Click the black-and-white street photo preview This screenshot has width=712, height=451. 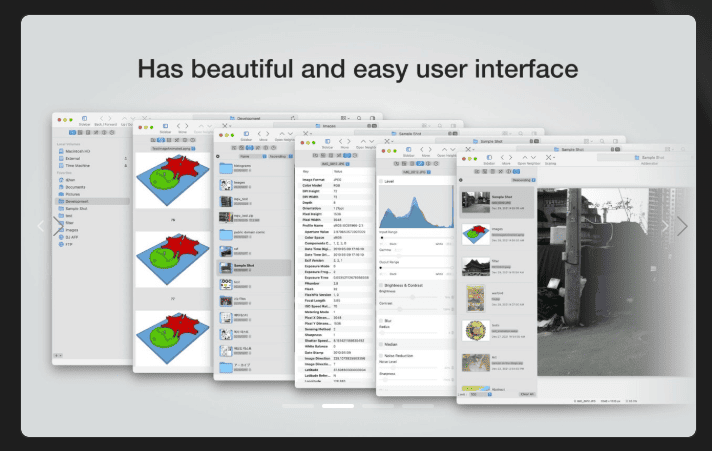pos(616,282)
